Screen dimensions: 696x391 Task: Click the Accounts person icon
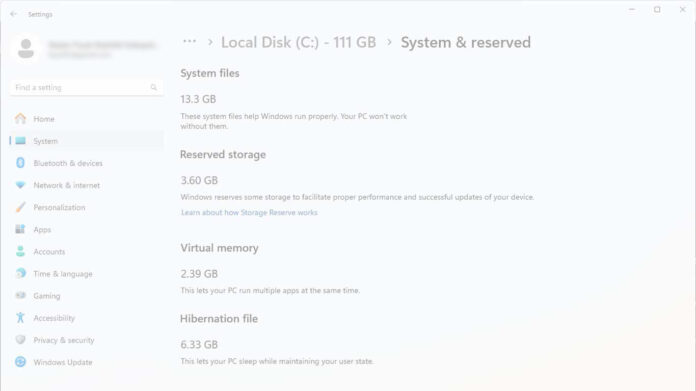20,251
